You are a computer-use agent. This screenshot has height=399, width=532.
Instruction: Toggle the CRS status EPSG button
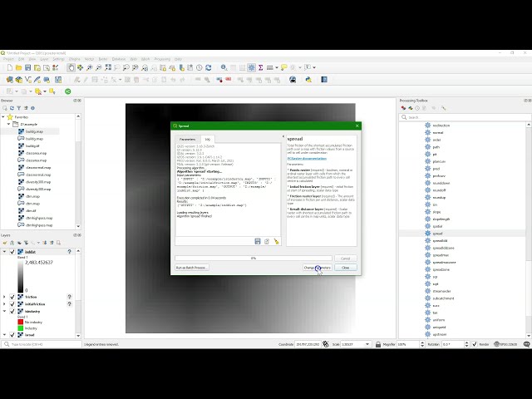(x=505, y=344)
